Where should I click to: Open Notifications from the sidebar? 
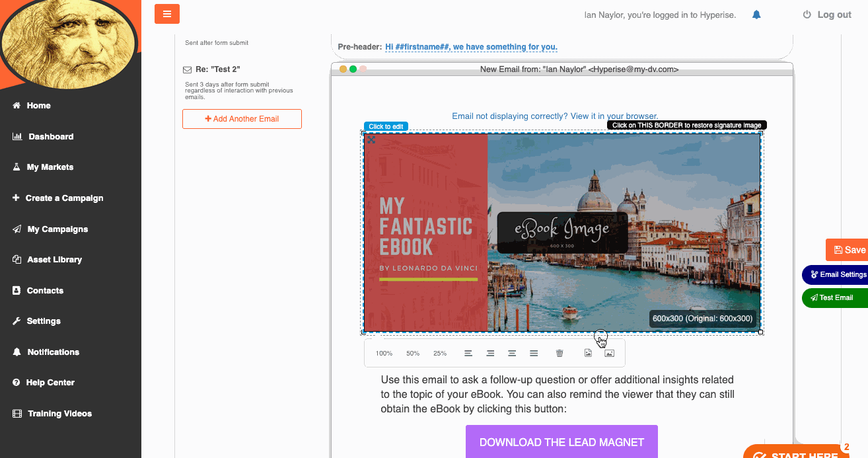coord(54,352)
